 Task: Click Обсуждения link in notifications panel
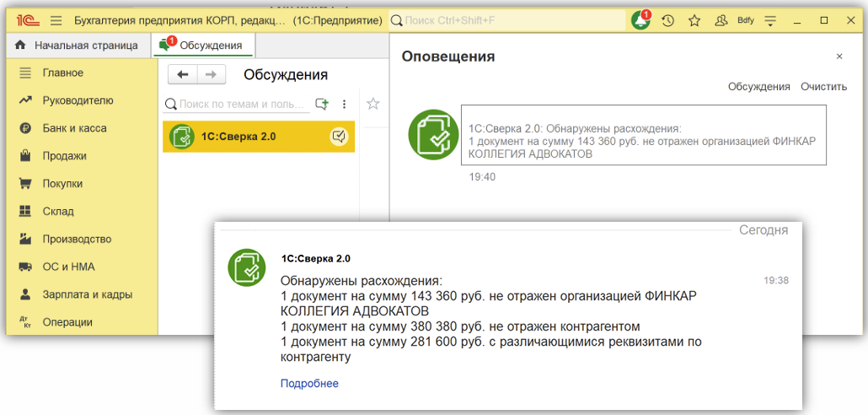(x=758, y=86)
